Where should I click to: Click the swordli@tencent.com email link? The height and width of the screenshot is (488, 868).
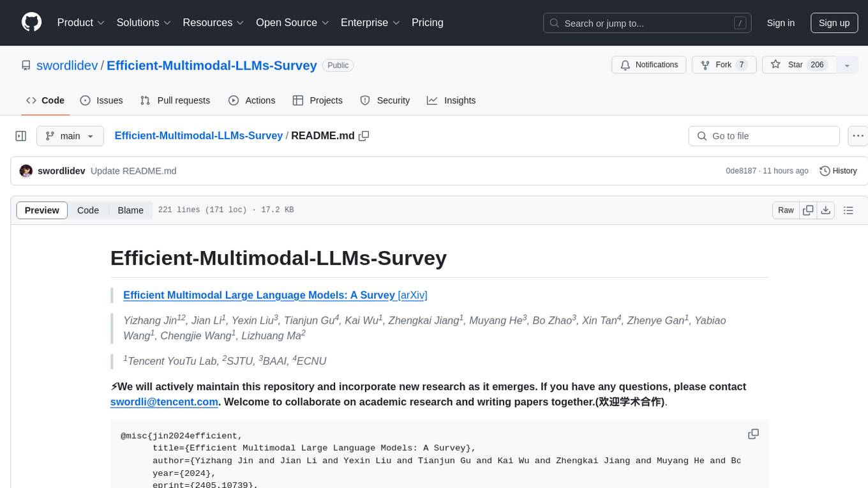point(165,402)
